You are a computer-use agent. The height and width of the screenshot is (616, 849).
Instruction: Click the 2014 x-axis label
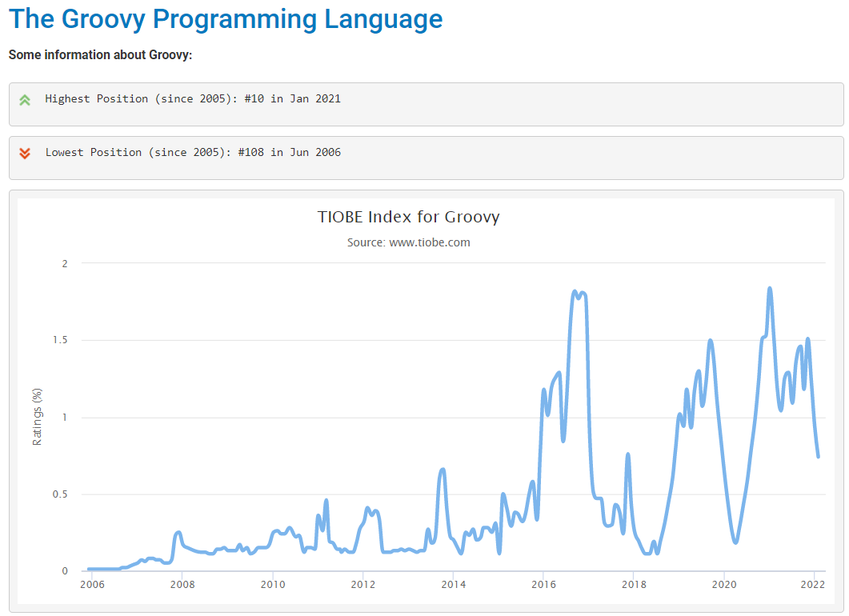click(x=453, y=585)
